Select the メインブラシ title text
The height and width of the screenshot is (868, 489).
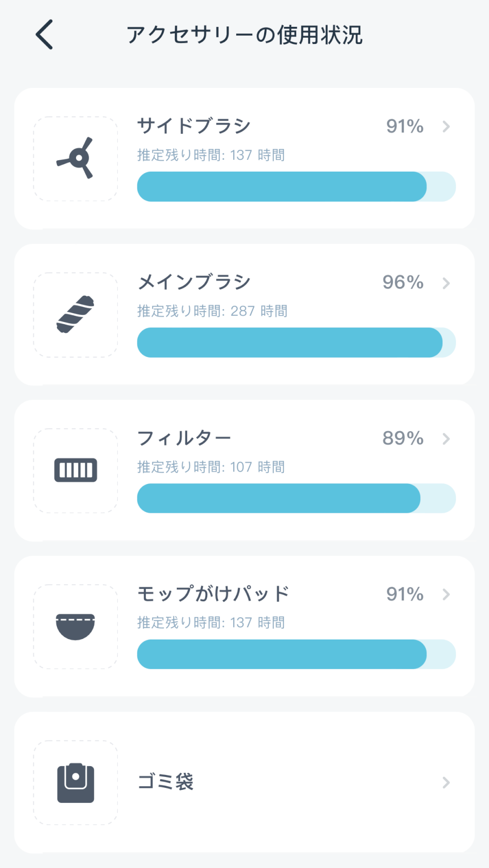194,282
